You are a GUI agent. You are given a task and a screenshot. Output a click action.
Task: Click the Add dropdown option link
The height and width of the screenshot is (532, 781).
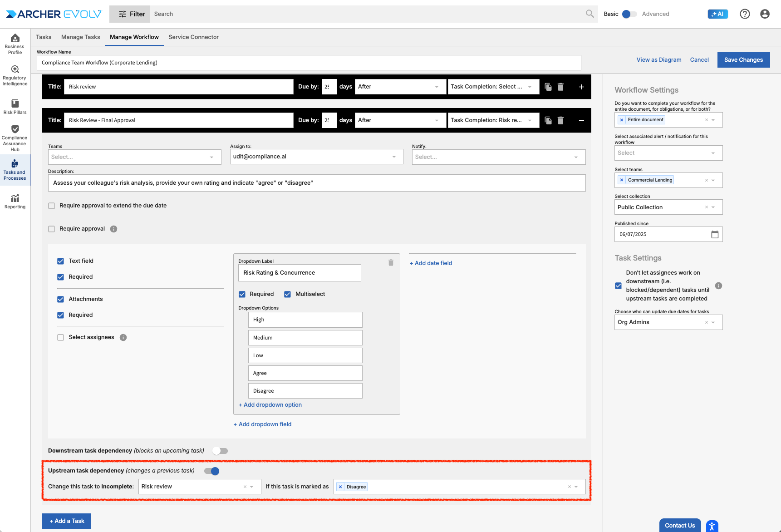[270, 405]
